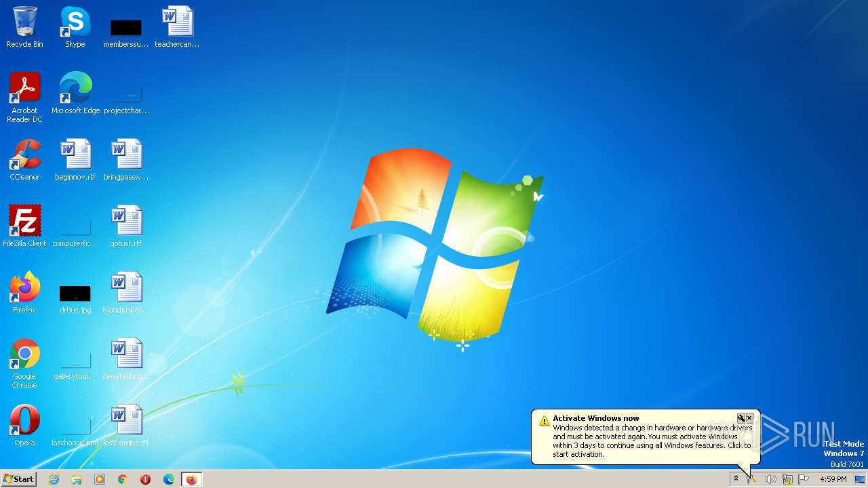Open the network tray icon
The width and height of the screenshot is (868, 488).
[x=787, y=479]
